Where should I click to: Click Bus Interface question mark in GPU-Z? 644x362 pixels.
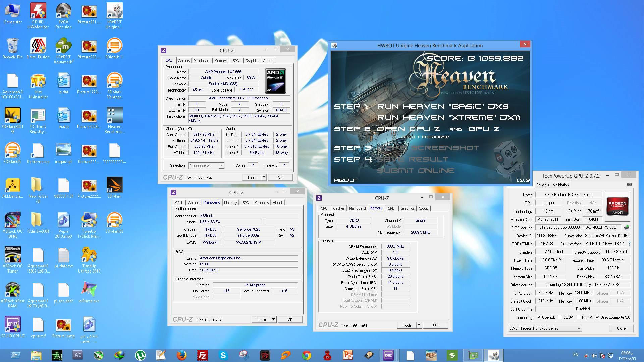[x=629, y=244]
